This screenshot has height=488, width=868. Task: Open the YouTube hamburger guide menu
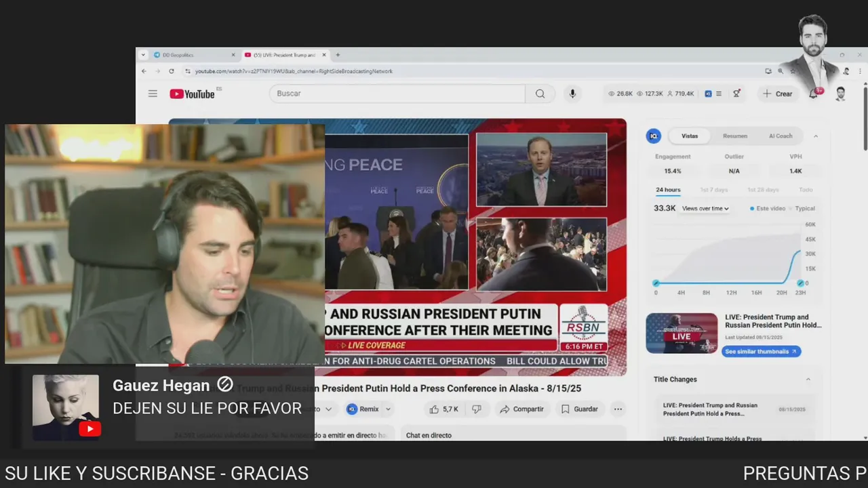tap(153, 94)
